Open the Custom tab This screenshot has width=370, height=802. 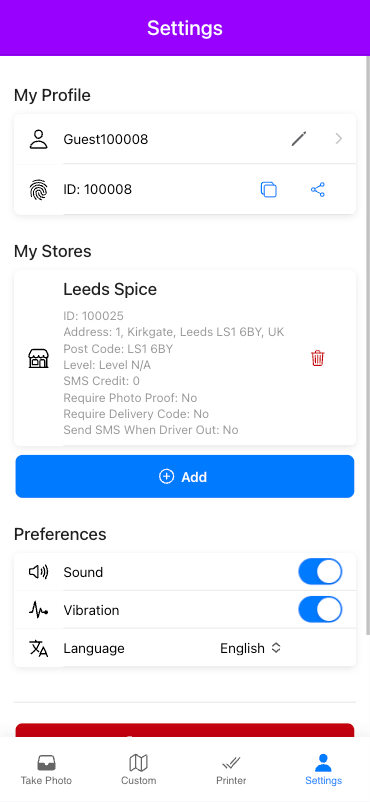point(138,770)
